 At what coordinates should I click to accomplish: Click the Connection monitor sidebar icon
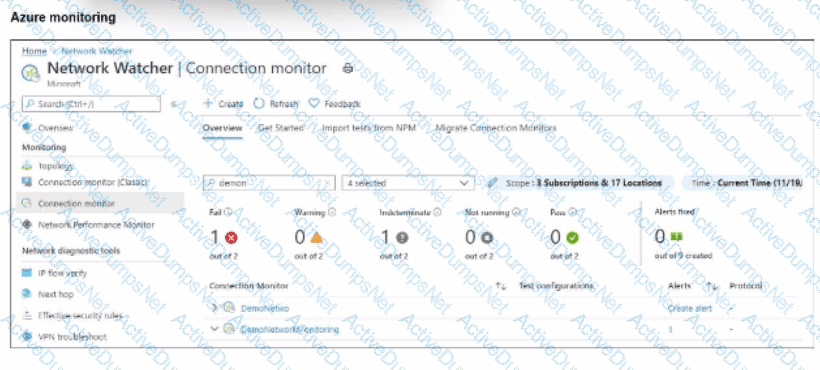coord(27,203)
